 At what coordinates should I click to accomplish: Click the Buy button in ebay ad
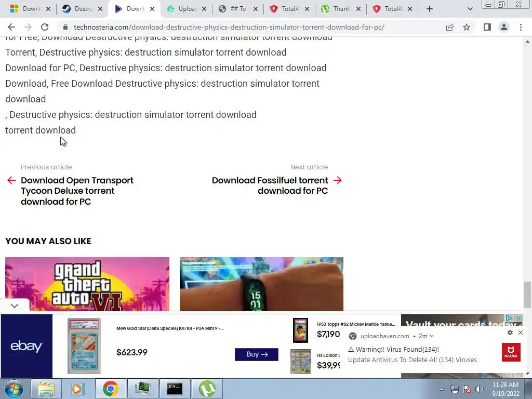pyautogui.click(x=257, y=354)
